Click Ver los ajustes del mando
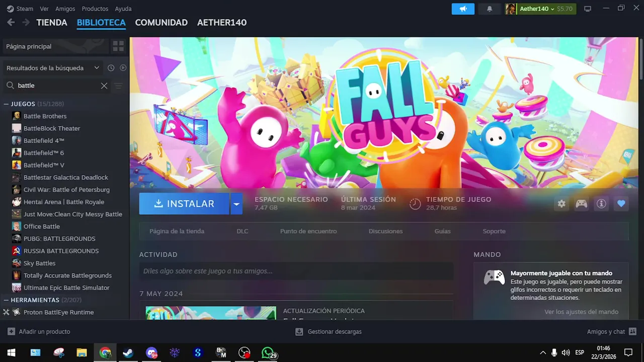The image size is (644, 362). [x=581, y=312]
